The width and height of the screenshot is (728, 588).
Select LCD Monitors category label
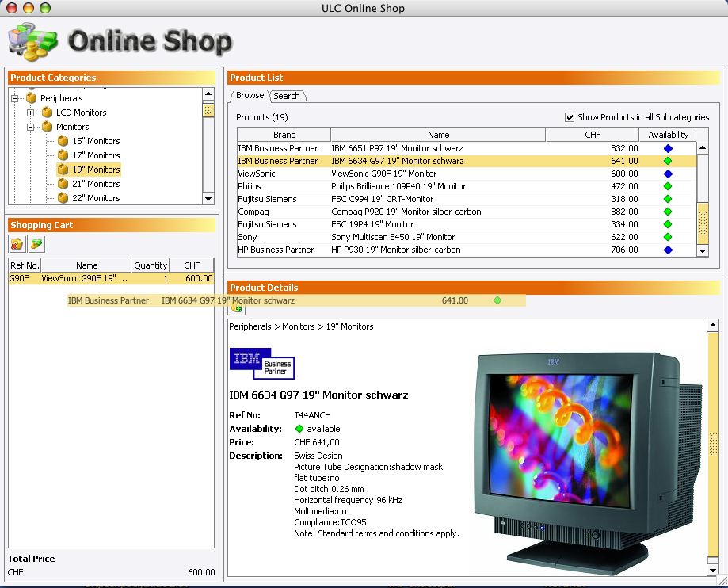coord(82,113)
